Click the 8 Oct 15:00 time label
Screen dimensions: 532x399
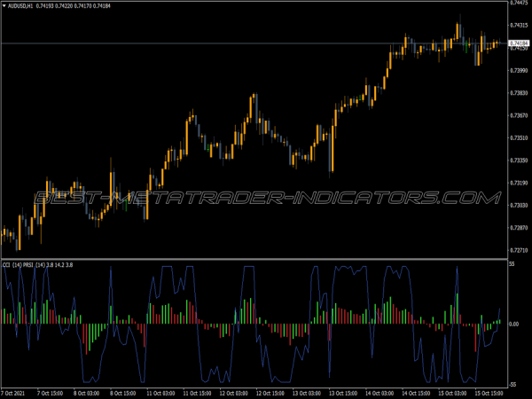[x=123, y=393]
